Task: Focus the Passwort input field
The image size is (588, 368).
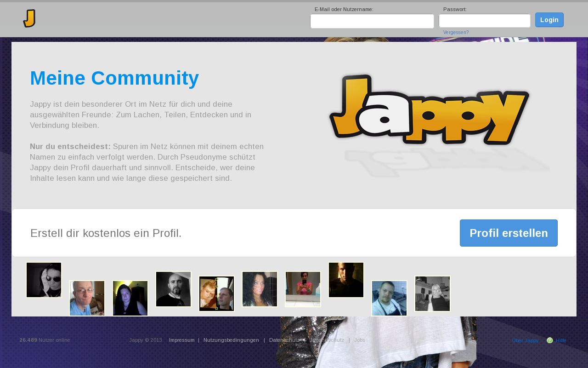Action: point(485,21)
